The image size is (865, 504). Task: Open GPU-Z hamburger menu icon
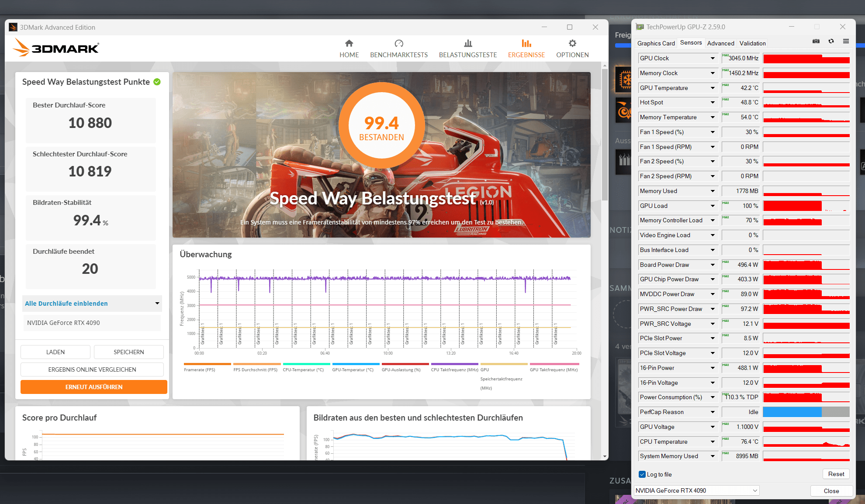click(x=846, y=41)
